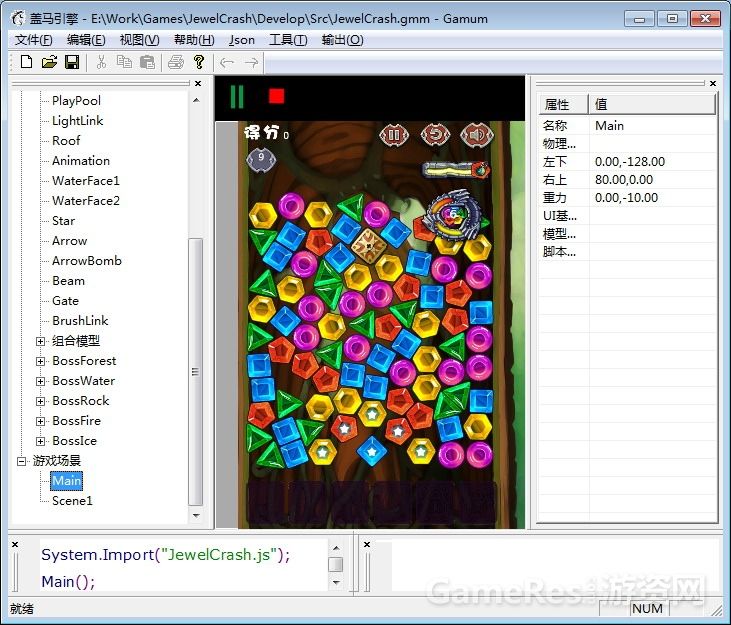Open Help with the question mark icon
This screenshot has width=731, height=625.
(199, 62)
